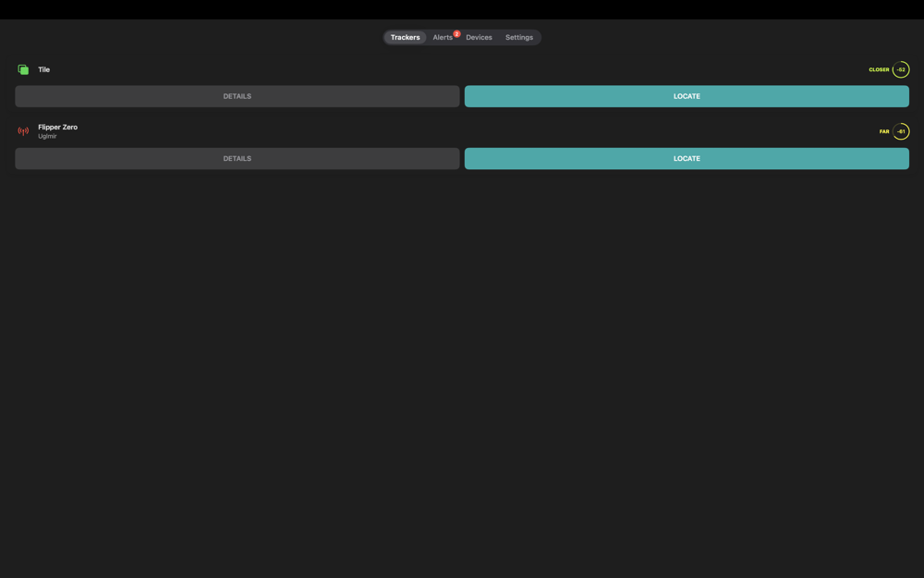The height and width of the screenshot is (578, 924).
Task: Open the Settings tab
Action: pyautogui.click(x=518, y=37)
